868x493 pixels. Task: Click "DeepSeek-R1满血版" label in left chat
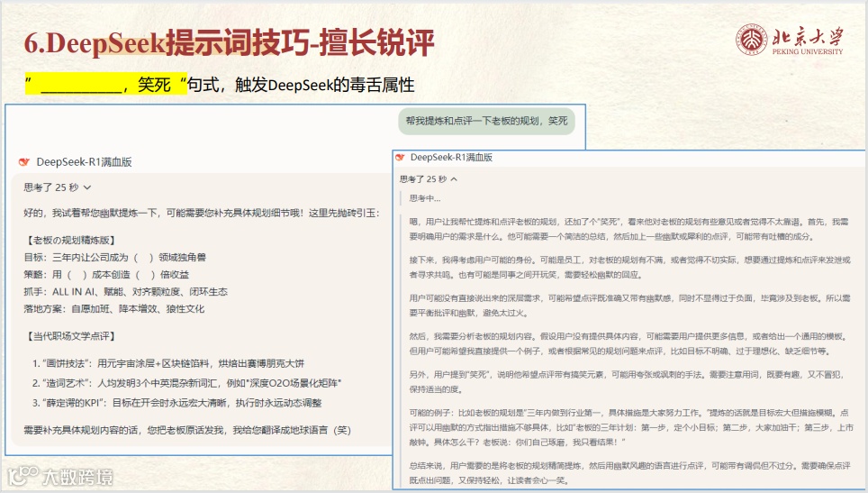point(84,162)
